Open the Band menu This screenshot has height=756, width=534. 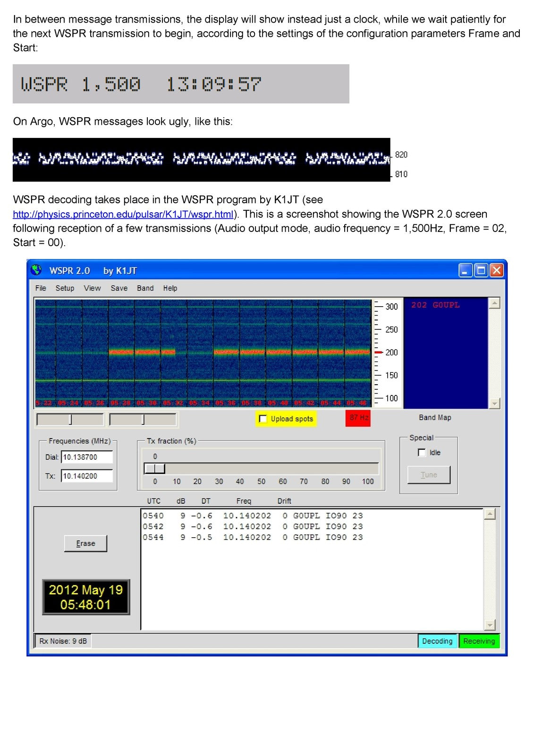[x=145, y=288]
